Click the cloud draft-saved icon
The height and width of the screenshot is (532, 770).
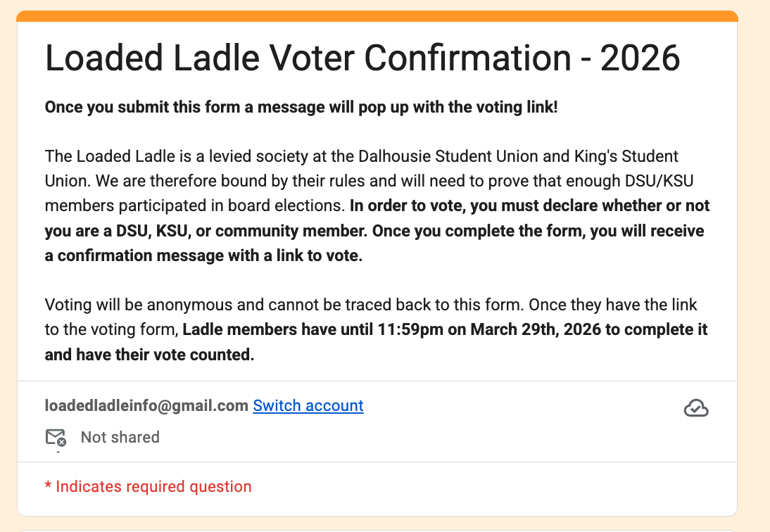click(696, 408)
